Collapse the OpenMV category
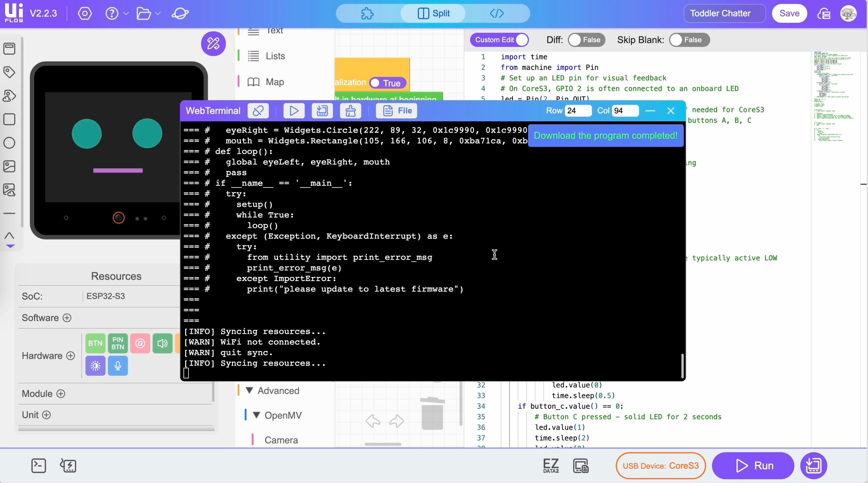The width and height of the screenshot is (868, 483). 256,415
